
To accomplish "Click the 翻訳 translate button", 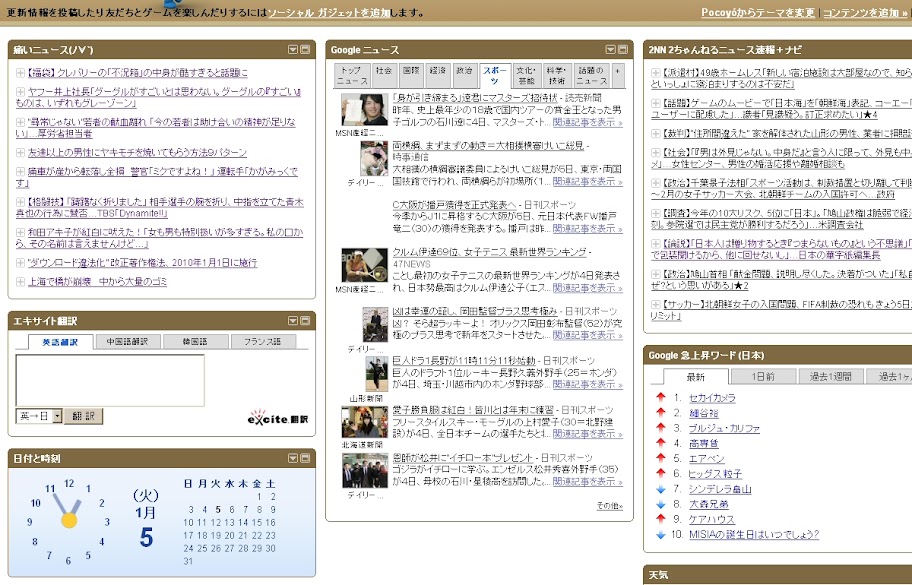I will click(x=83, y=416).
